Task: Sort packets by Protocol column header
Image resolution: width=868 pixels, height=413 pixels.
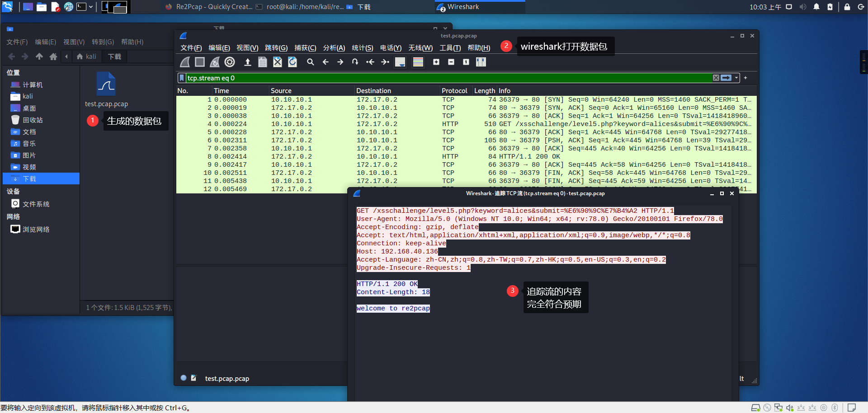Action: click(456, 90)
